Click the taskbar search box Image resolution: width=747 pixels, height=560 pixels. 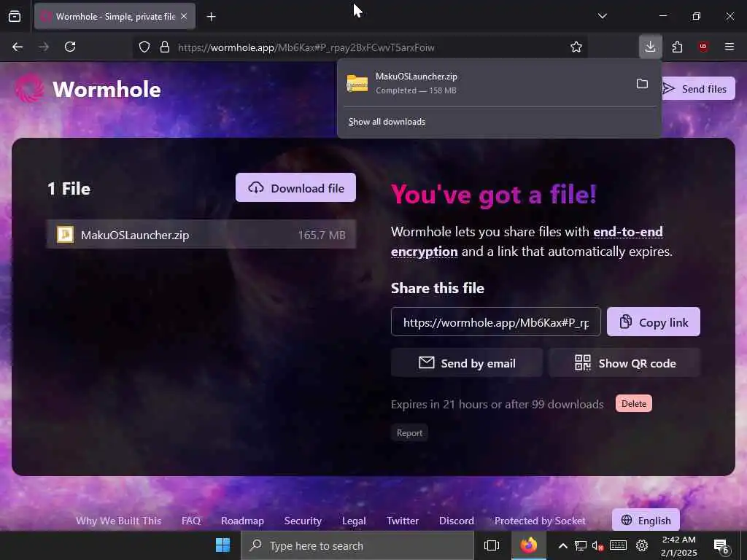pyautogui.click(x=357, y=545)
